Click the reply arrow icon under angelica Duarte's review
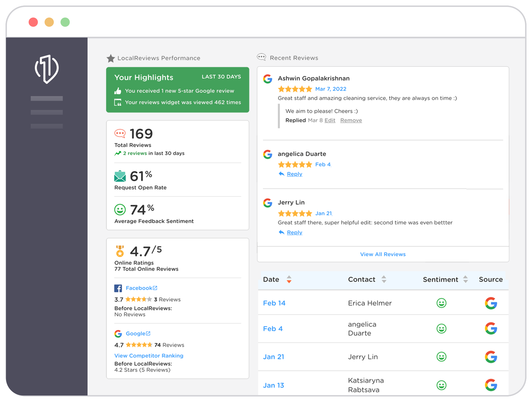 tap(281, 174)
